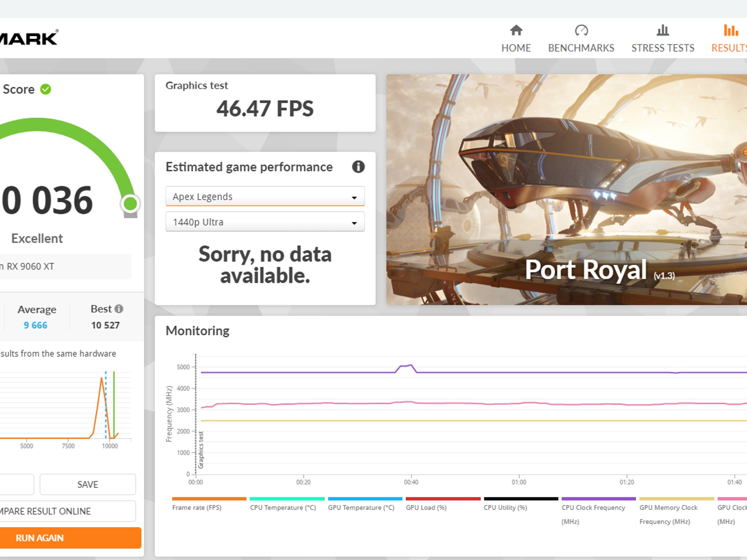The image size is (747, 560).
Task: Click Compare Result Online button
Action: [x=68, y=511]
